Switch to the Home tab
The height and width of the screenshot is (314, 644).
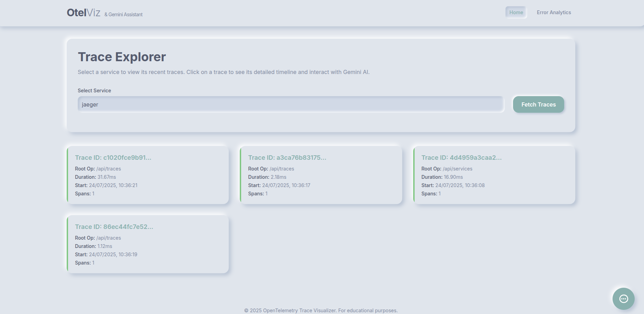tap(516, 12)
